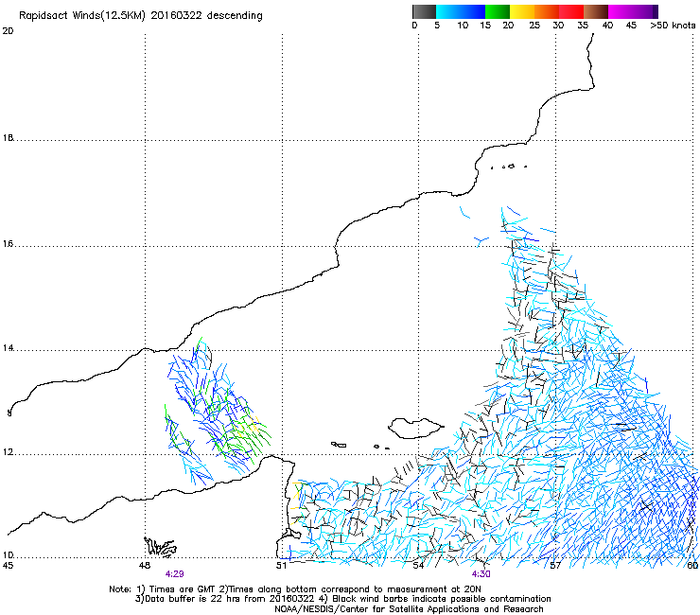Click the latitude label '16'
The width and height of the screenshot is (700, 615).
click(x=8, y=244)
